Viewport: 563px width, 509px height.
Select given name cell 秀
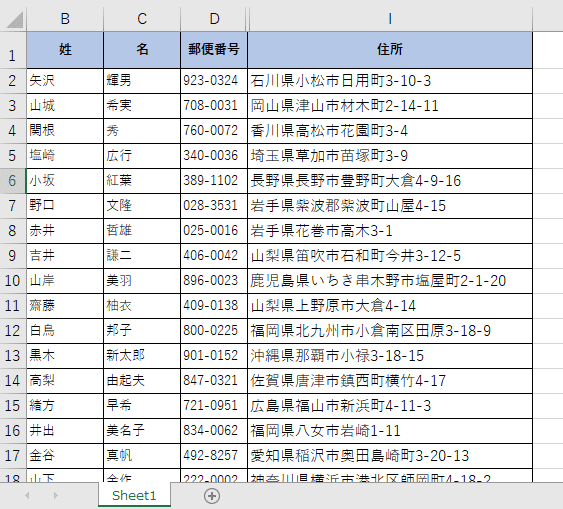142,131
